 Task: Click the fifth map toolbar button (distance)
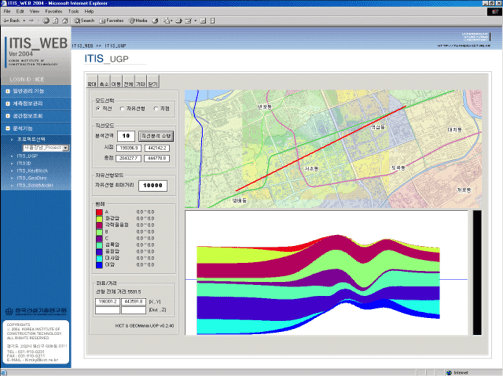click(x=140, y=81)
